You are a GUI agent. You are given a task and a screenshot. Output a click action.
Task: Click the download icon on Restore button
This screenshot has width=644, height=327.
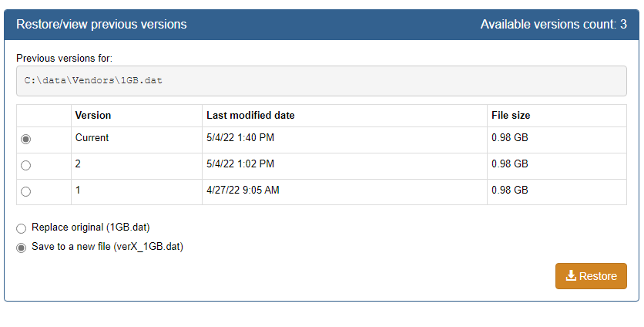571,276
